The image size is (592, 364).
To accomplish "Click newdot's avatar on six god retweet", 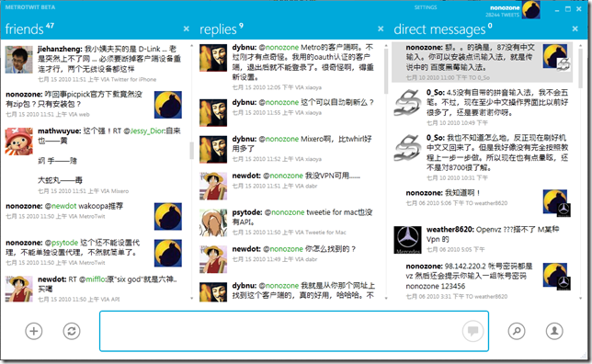I will pos(19,289).
